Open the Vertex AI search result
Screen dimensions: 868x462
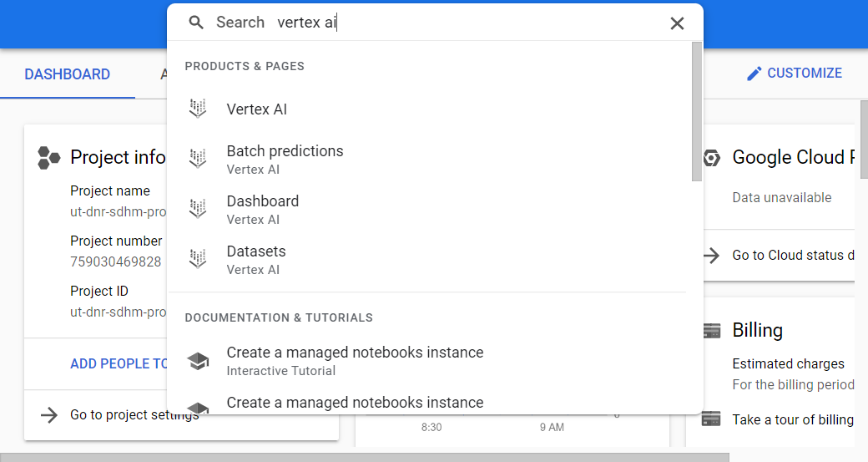coord(257,109)
